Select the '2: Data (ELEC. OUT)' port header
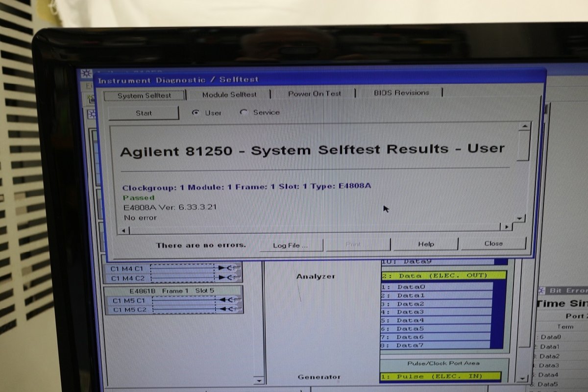Viewport: 588px width, 392px height. point(443,275)
